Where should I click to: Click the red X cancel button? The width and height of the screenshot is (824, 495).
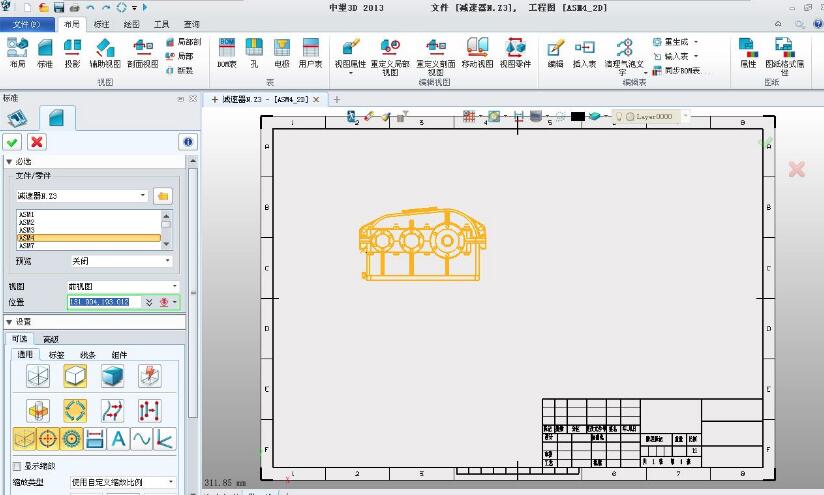pos(37,142)
